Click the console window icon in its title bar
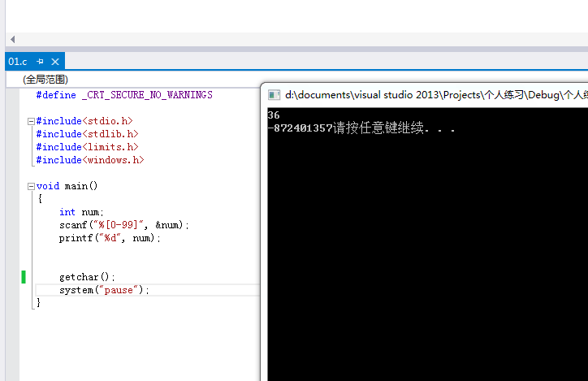 coord(275,95)
